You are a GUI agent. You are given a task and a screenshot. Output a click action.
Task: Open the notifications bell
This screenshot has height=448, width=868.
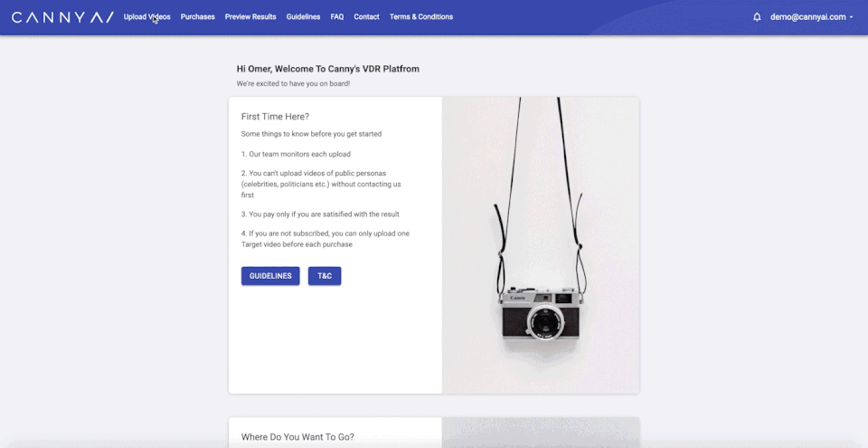coord(757,17)
